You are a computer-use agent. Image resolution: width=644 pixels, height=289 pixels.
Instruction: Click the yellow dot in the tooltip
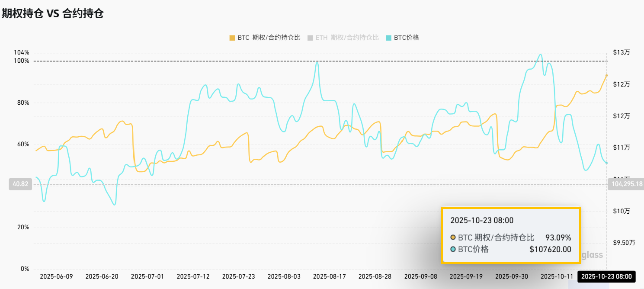453,238
